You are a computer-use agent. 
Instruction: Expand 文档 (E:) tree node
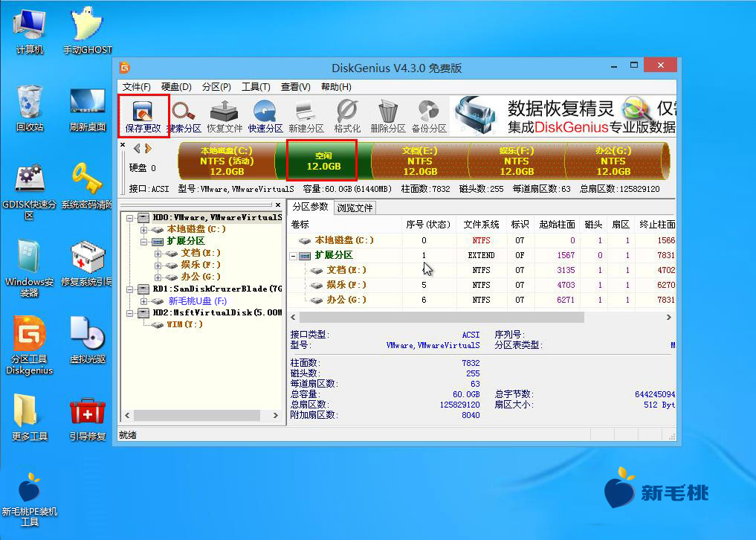[158, 254]
